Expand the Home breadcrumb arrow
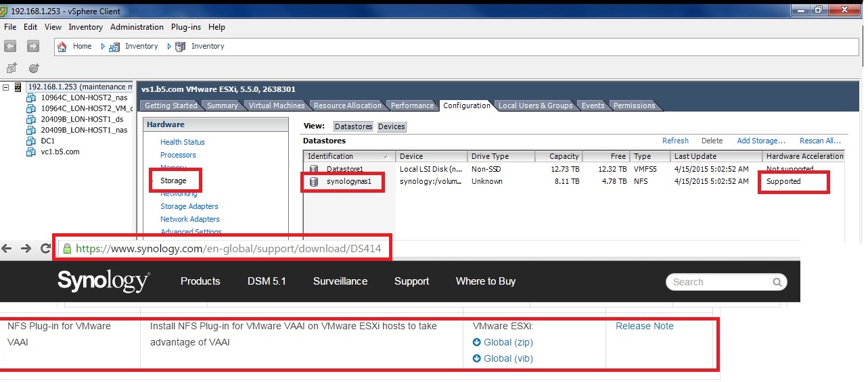 click(103, 46)
